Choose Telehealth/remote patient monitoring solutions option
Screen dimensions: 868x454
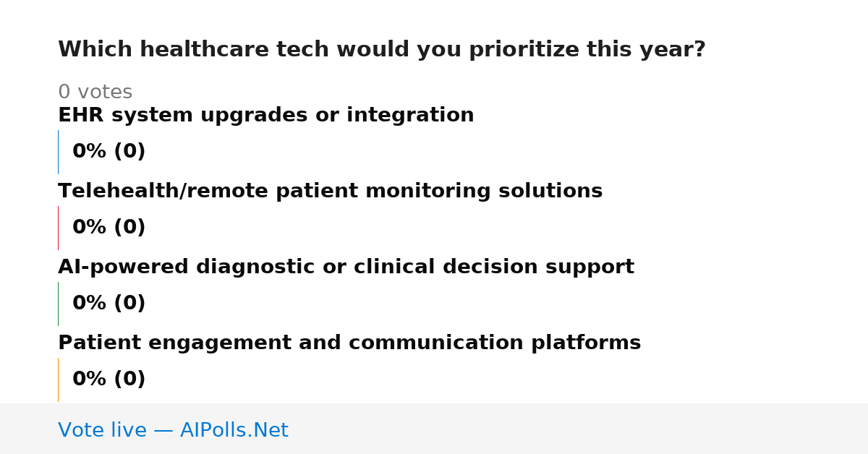click(x=330, y=192)
